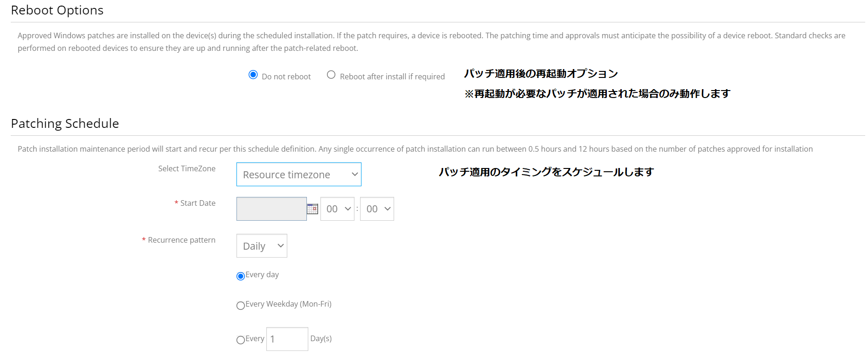Click the Patching Schedule heading
This screenshot has height=357, width=868.
pyautogui.click(x=65, y=123)
